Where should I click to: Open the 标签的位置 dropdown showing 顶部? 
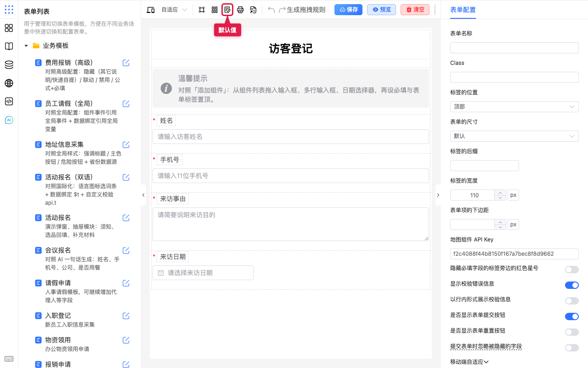point(514,107)
